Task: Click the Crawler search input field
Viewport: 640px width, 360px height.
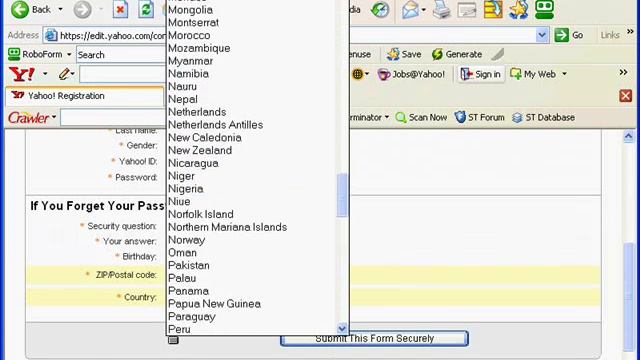Action: (113, 118)
